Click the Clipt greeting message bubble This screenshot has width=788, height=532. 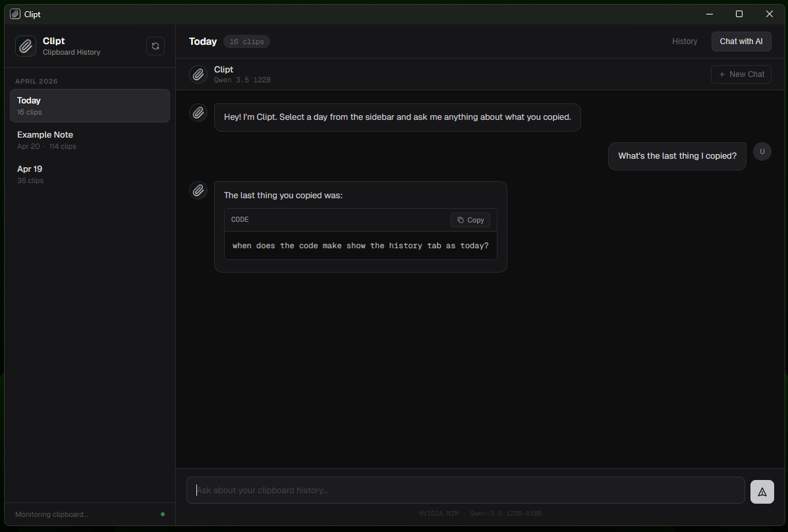(x=397, y=118)
